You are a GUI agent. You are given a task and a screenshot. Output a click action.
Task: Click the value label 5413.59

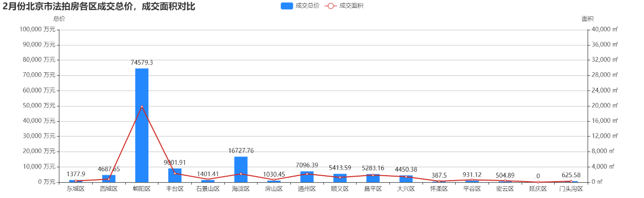[340, 168]
